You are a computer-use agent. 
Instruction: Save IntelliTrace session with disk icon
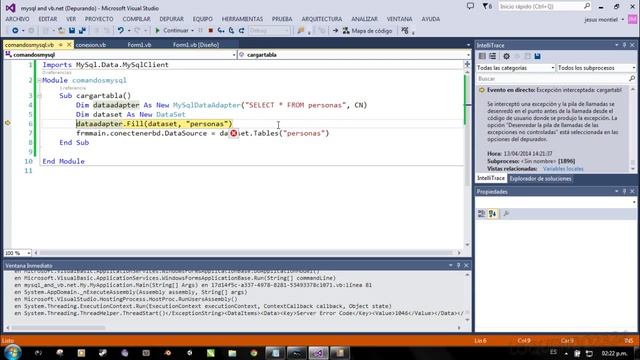pos(537,56)
